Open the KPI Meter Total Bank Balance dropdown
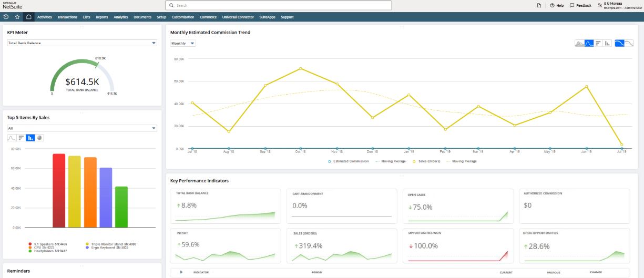Screen dimensions: 644x278 (x=82, y=43)
